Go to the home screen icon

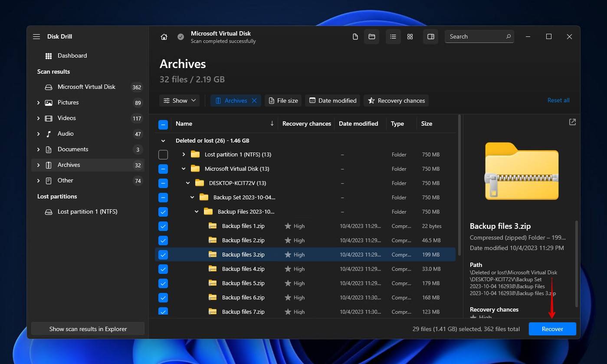pos(164,37)
